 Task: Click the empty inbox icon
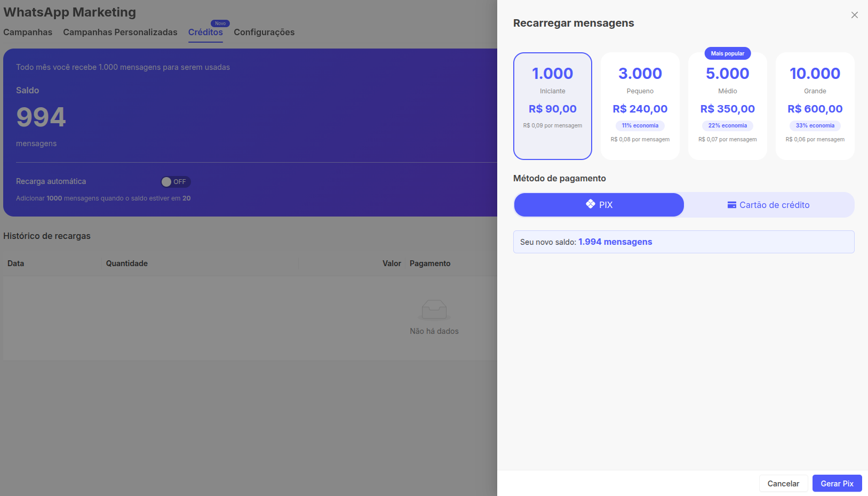(x=434, y=309)
